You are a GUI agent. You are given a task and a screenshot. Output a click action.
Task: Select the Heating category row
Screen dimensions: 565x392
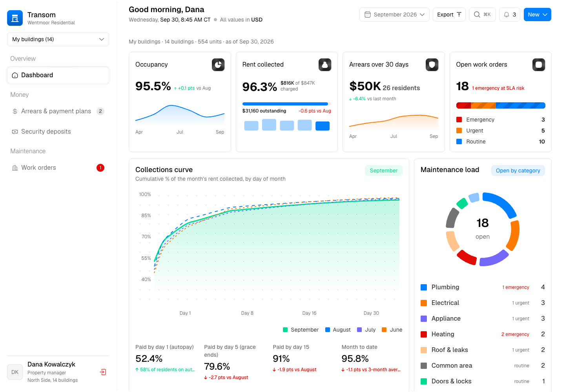pyautogui.click(x=483, y=334)
